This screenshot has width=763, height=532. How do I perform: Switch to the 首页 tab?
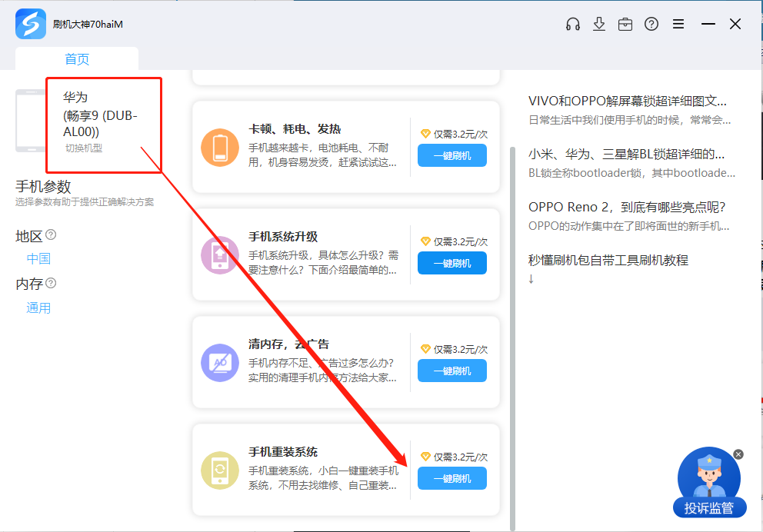[77, 59]
